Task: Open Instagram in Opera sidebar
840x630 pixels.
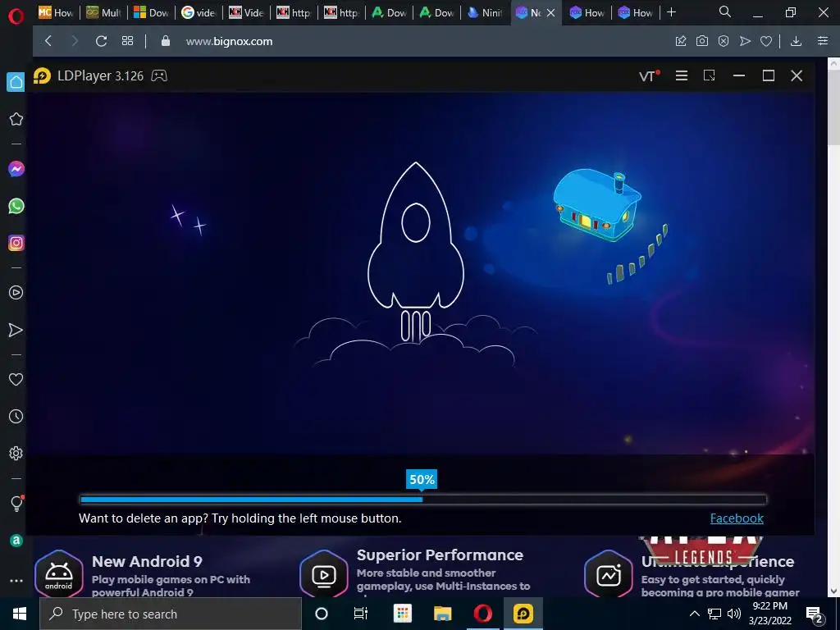Action: 16,243
